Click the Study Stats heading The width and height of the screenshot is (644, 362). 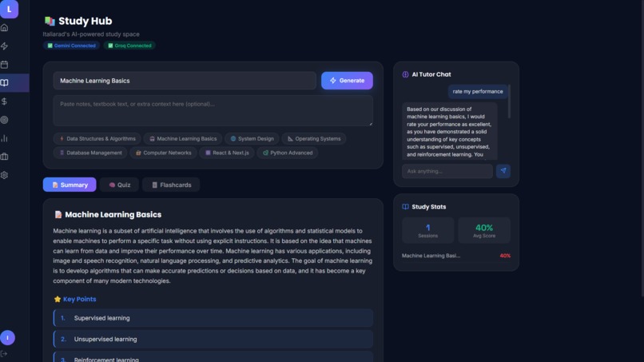point(429,207)
